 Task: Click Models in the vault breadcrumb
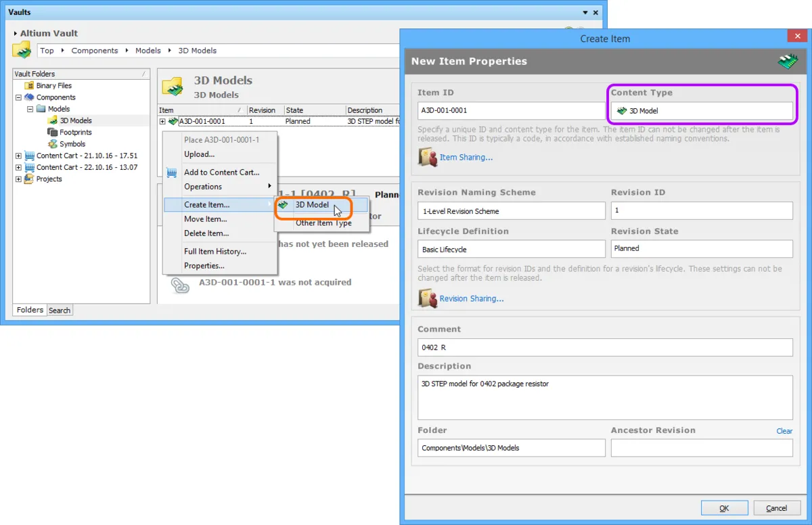148,51
